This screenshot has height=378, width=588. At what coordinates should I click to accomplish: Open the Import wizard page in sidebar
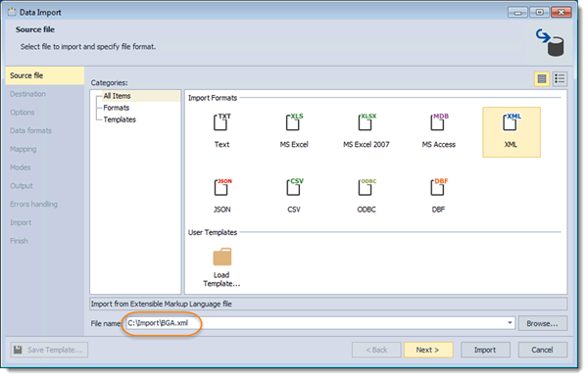click(x=21, y=222)
